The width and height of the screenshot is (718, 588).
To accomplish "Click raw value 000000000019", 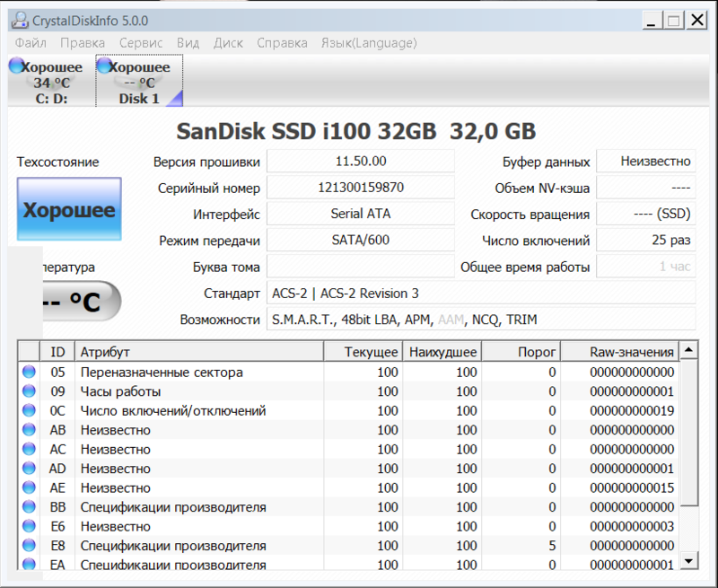I will 632,410.
